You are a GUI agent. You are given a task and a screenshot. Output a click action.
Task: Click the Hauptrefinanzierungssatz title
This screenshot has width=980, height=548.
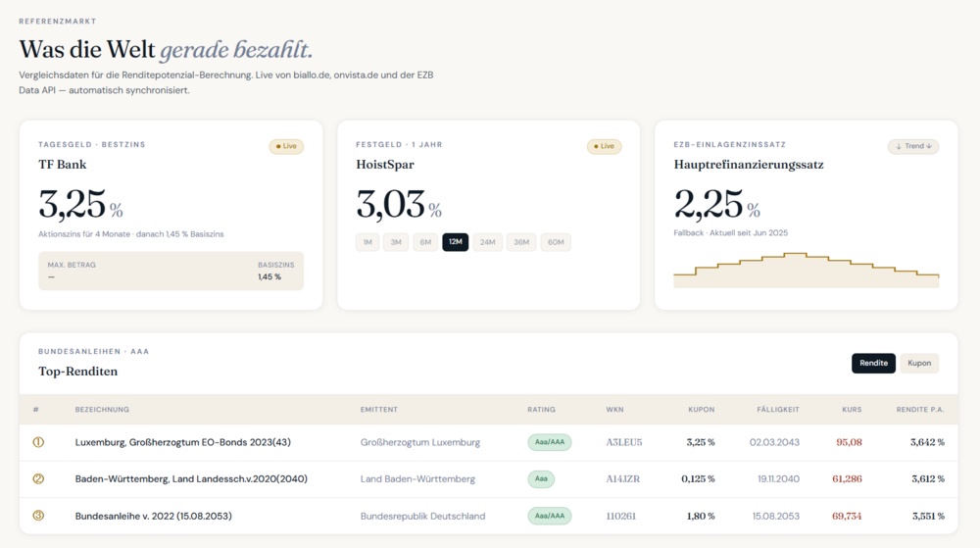pyautogui.click(x=749, y=165)
